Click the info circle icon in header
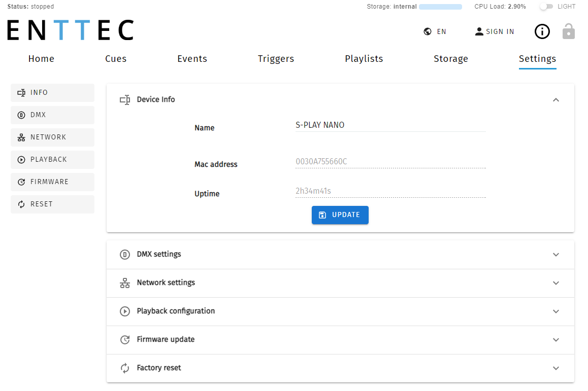This screenshot has width=588, height=391. tap(542, 31)
